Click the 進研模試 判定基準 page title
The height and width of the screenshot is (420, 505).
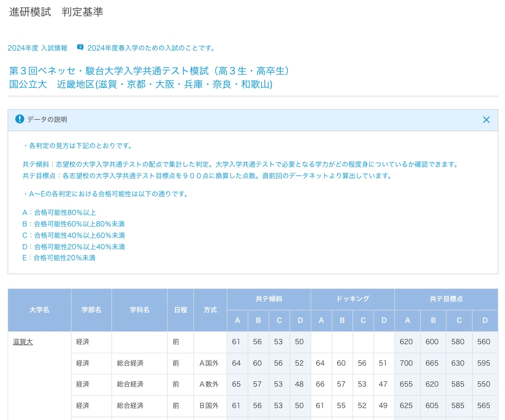click(56, 12)
